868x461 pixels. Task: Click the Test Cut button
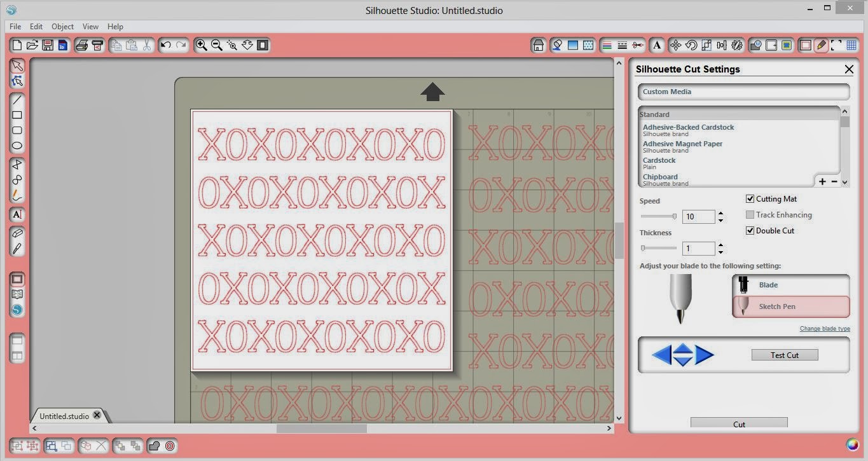coord(785,355)
